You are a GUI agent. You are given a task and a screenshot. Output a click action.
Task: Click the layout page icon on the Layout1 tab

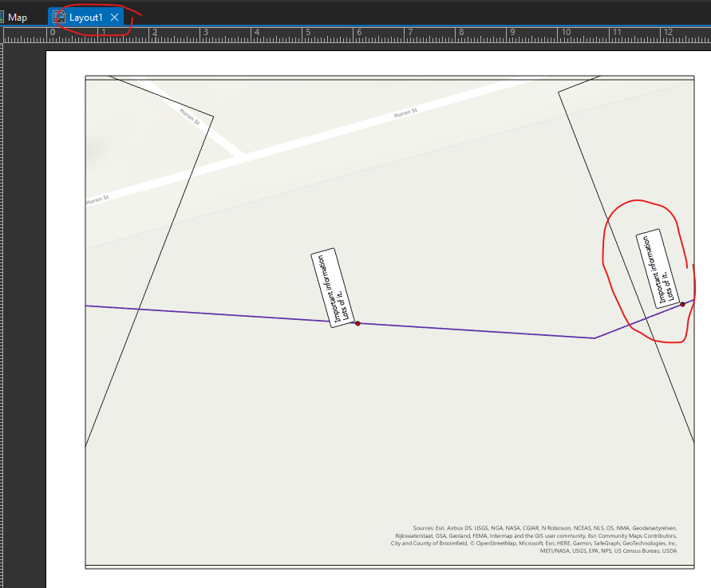(59, 16)
